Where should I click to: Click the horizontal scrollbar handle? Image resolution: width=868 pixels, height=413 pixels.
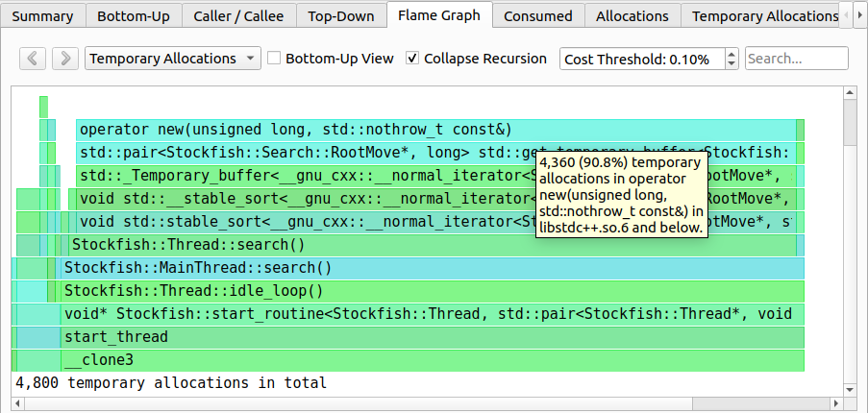[360, 403]
